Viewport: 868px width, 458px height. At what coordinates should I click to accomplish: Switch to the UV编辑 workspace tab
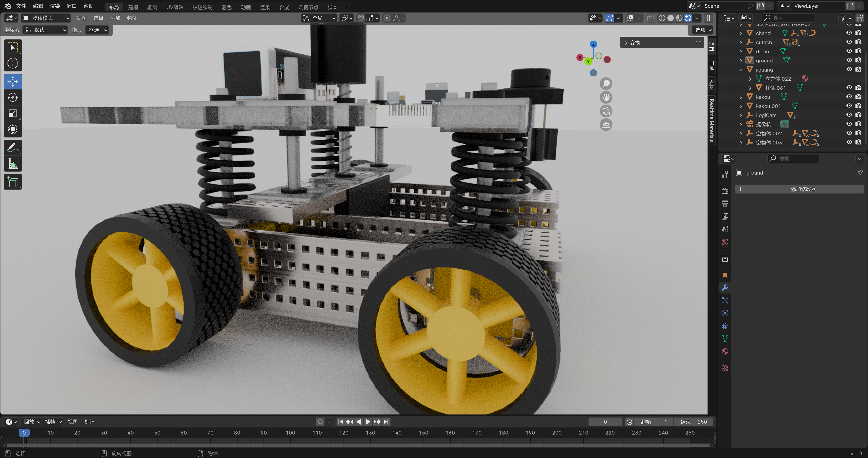pyautogui.click(x=175, y=7)
